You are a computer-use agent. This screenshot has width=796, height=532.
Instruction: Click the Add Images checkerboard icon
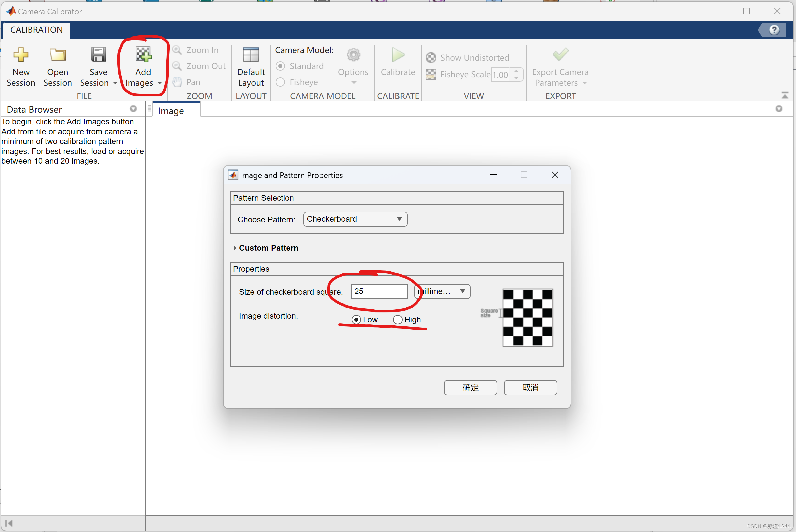point(143,55)
